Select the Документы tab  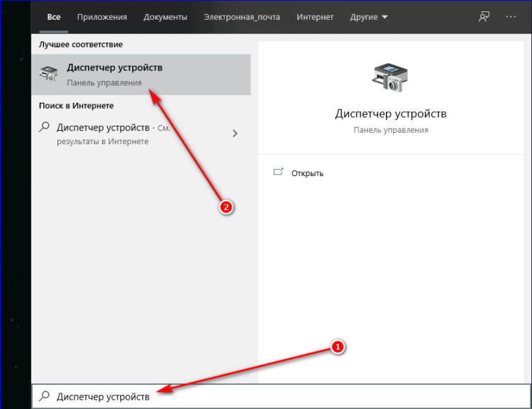coord(165,16)
